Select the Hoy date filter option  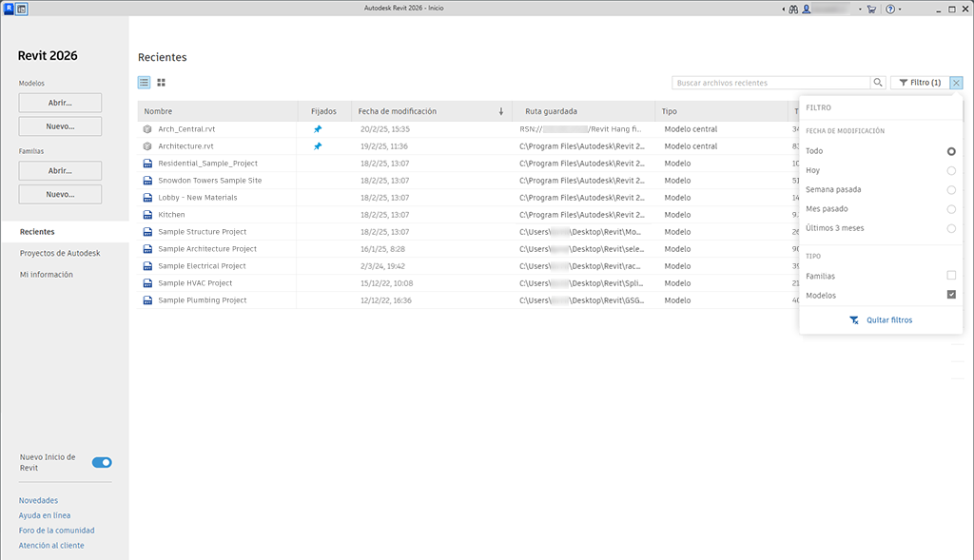[x=951, y=171]
